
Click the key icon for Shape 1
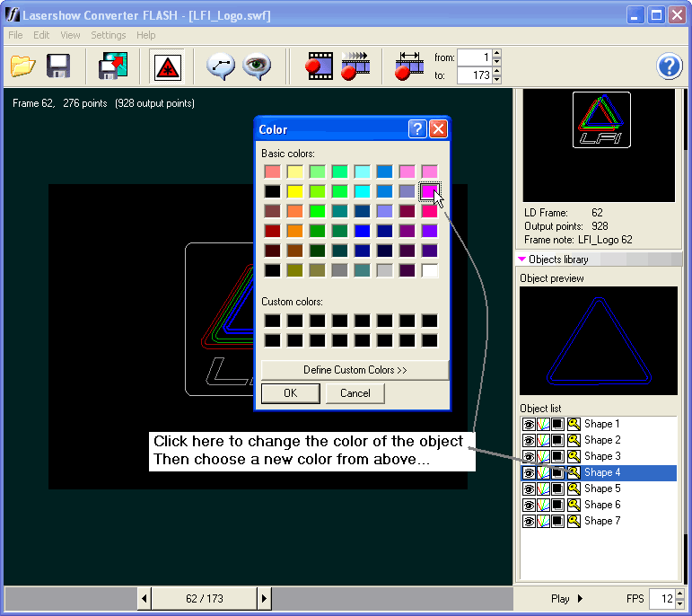click(574, 424)
